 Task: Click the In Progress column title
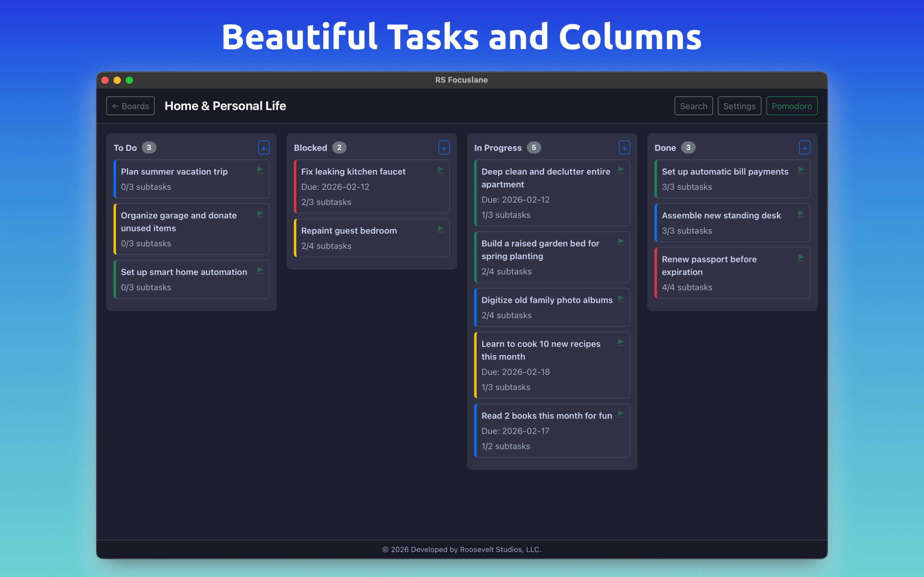(497, 148)
